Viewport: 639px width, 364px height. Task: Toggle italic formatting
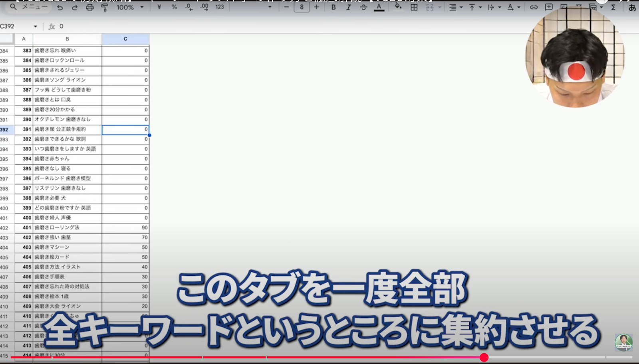[x=348, y=7]
